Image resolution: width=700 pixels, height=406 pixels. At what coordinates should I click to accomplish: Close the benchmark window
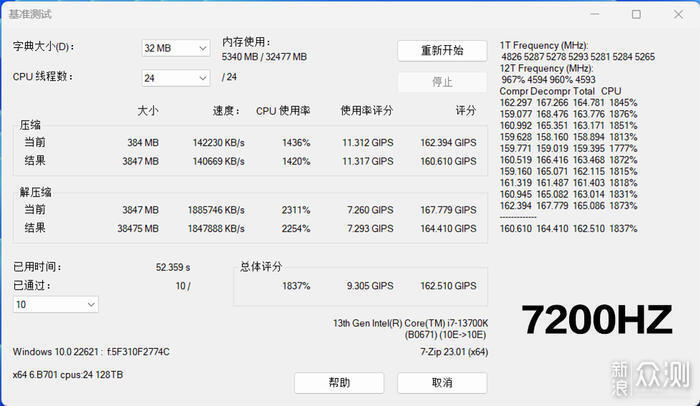point(679,14)
